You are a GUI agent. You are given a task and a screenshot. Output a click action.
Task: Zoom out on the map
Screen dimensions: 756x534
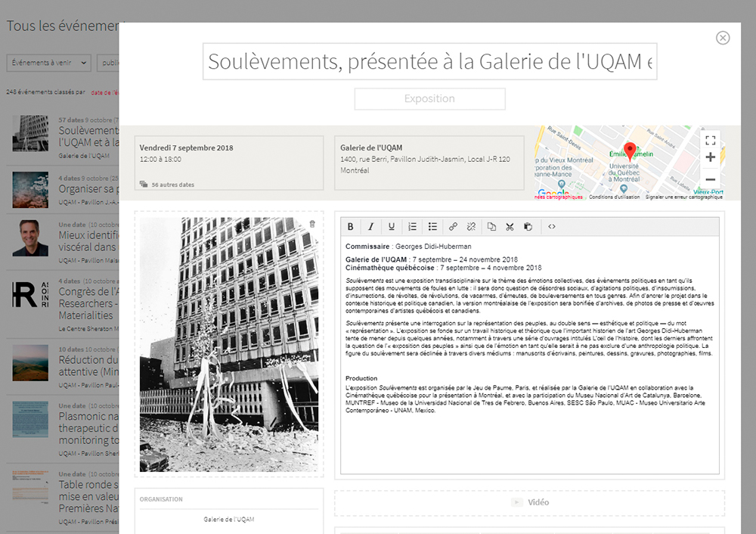tap(710, 179)
